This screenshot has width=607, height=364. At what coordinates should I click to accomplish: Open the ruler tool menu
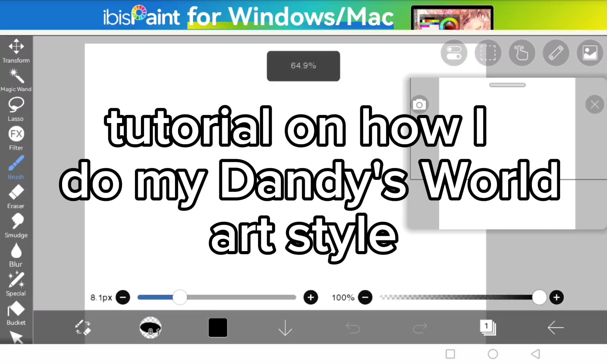[x=556, y=53]
